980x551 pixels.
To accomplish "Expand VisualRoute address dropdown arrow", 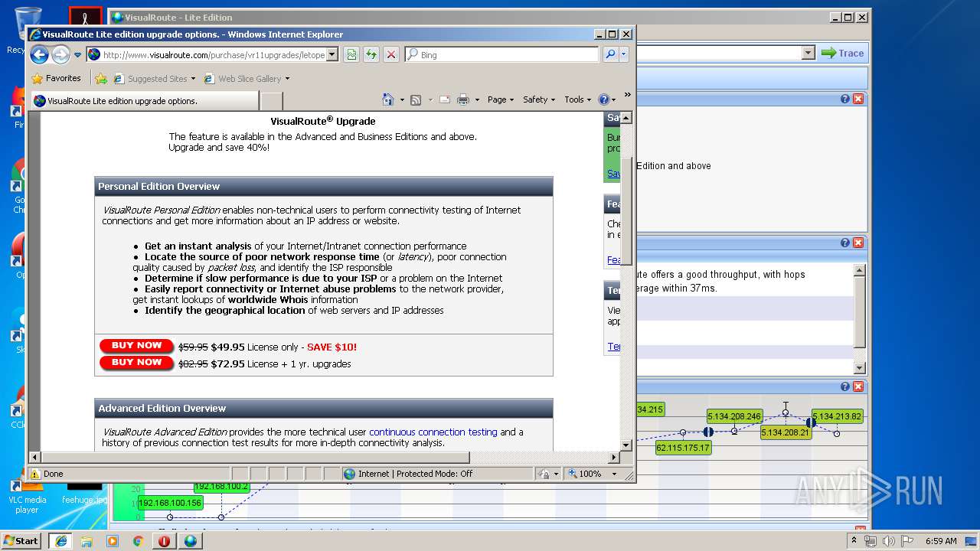I will 808,53.
